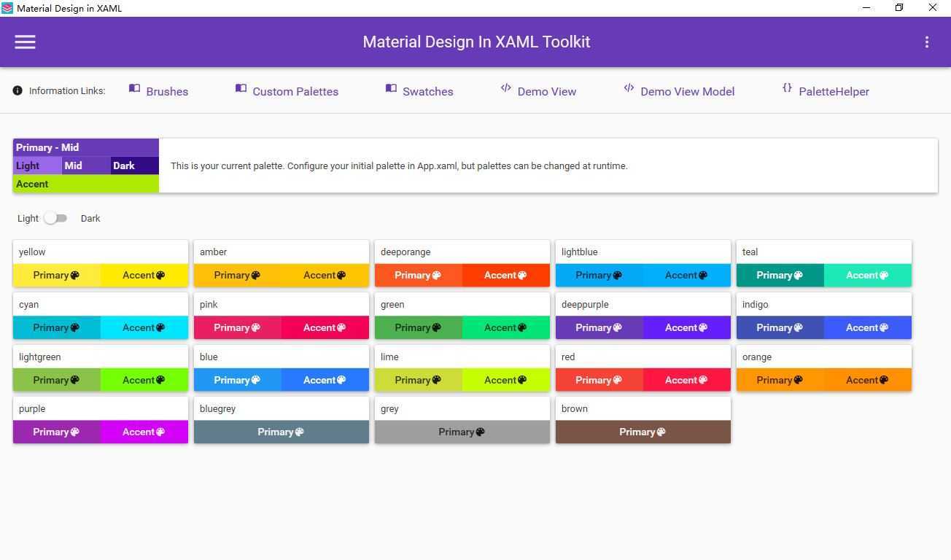Select lightblue Primary button
The width and height of the screenshot is (951, 560).
click(x=599, y=275)
